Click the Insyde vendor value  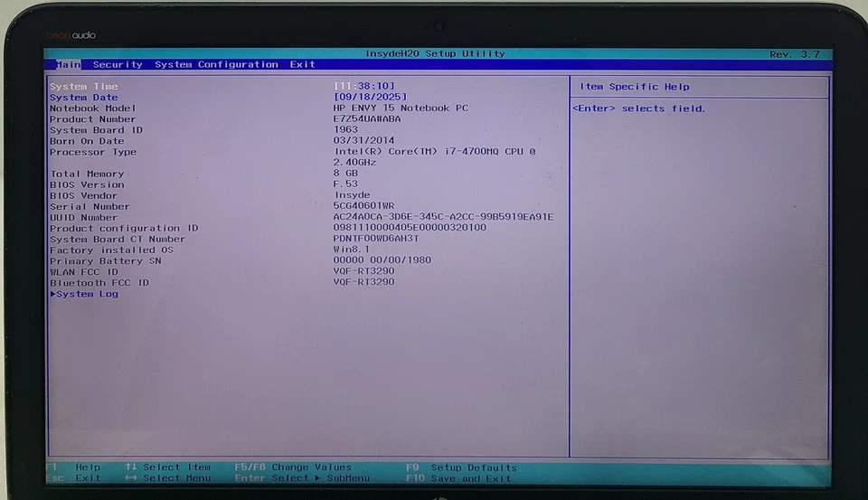352,195
